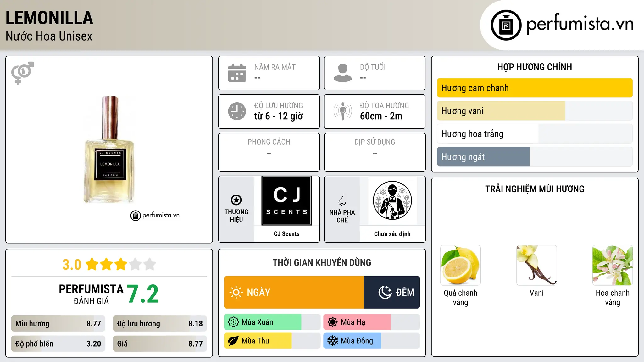Click the THỜI GIAN KHUYÊN DÙNG heading

[322, 262]
